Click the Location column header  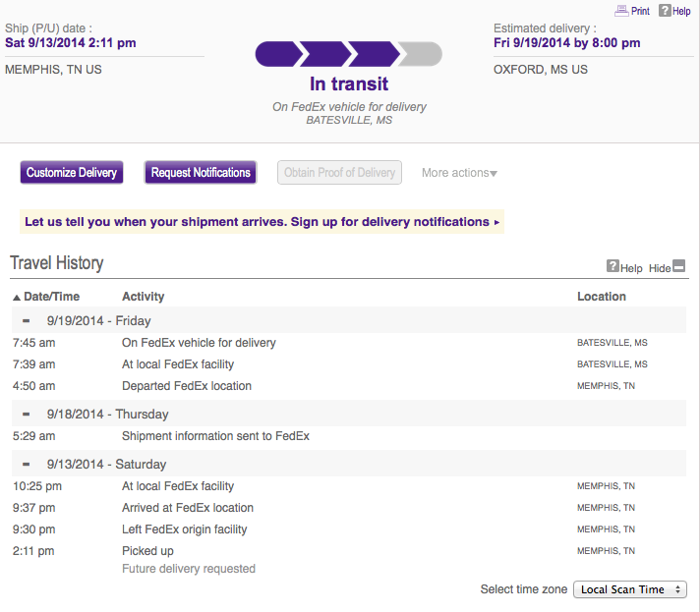(602, 297)
